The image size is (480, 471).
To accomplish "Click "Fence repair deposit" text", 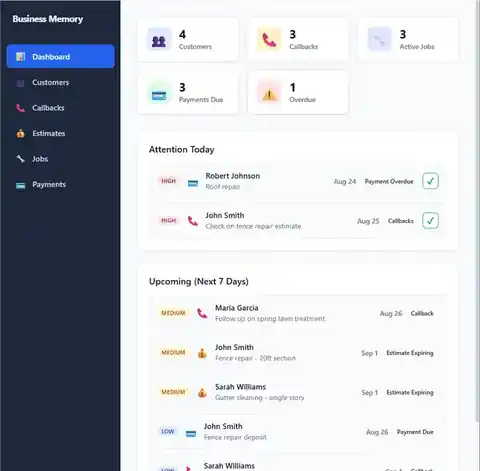I will click(x=235, y=437).
